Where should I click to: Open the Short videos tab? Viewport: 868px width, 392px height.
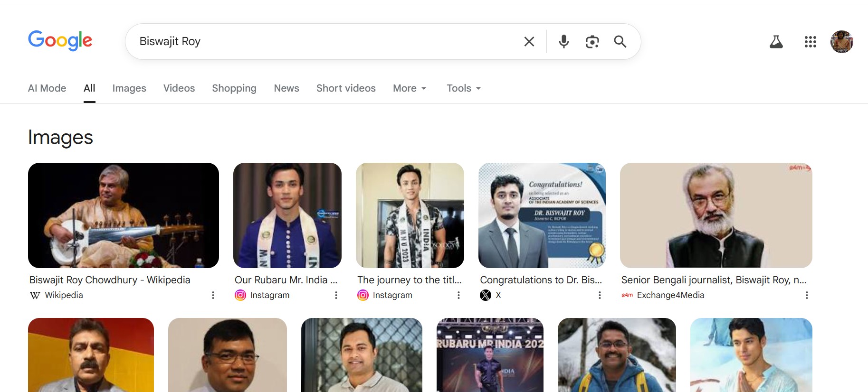346,88
